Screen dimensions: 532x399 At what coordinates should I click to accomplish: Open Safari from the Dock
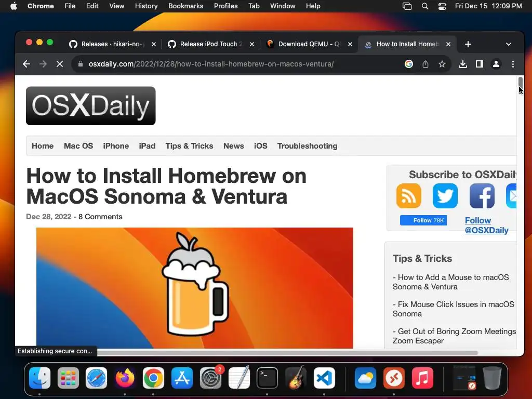click(96, 378)
